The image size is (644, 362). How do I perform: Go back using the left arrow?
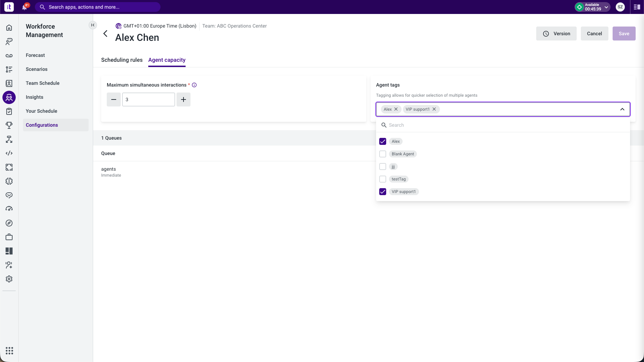(105, 34)
